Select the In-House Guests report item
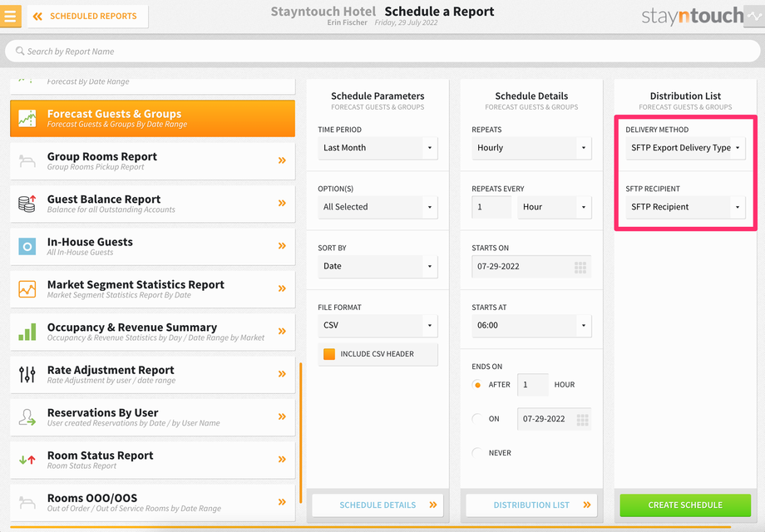The height and width of the screenshot is (532, 765). [152, 246]
